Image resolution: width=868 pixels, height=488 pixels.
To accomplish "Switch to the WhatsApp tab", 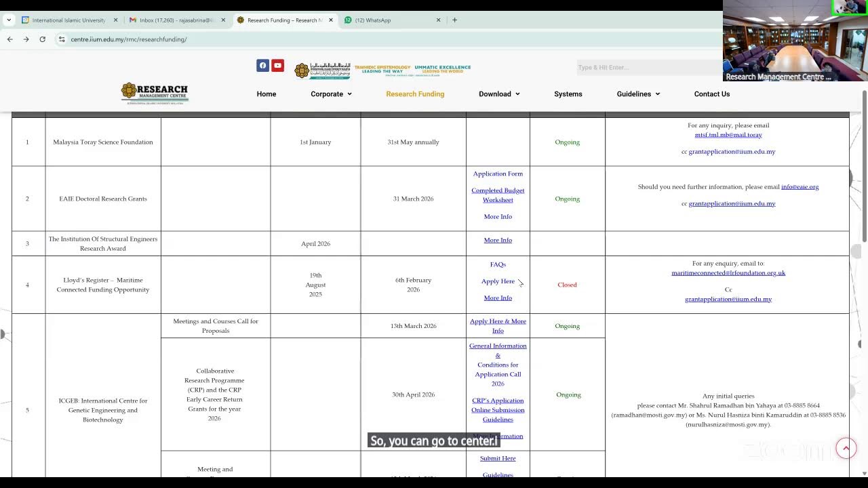I will (392, 20).
